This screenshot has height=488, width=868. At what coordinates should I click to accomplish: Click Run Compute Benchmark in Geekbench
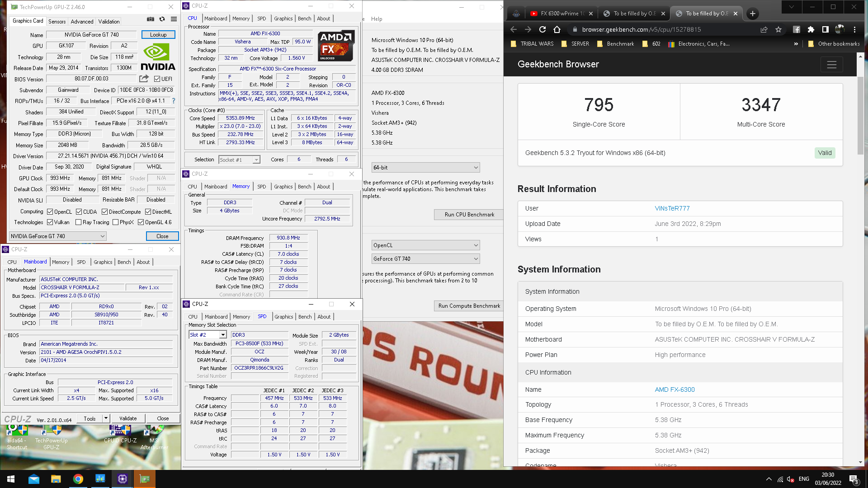tap(469, 306)
